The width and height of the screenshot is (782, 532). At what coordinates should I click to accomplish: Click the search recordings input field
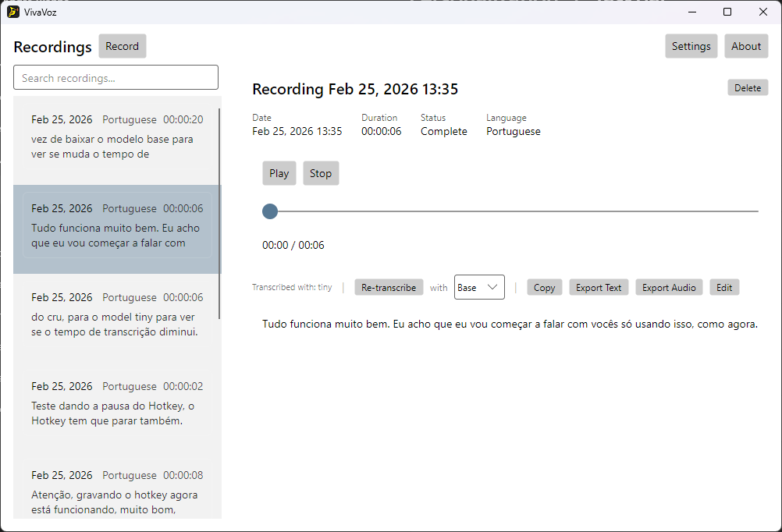click(x=116, y=77)
